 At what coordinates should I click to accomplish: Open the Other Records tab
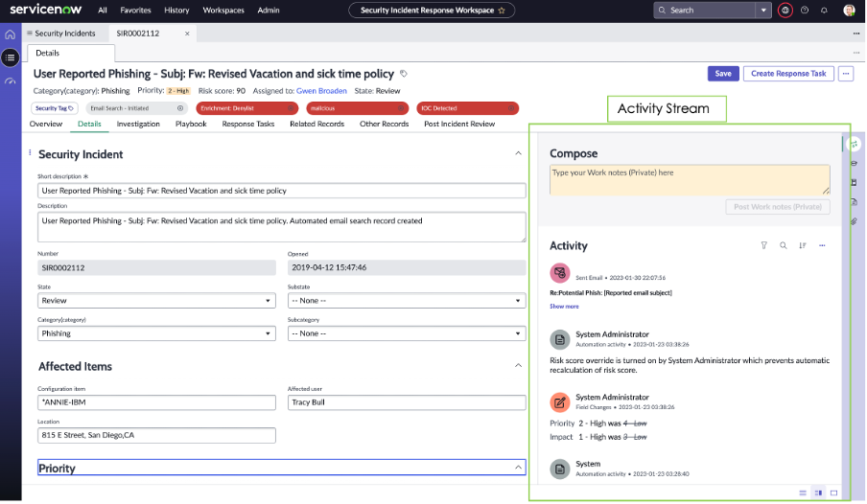tap(385, 124)
